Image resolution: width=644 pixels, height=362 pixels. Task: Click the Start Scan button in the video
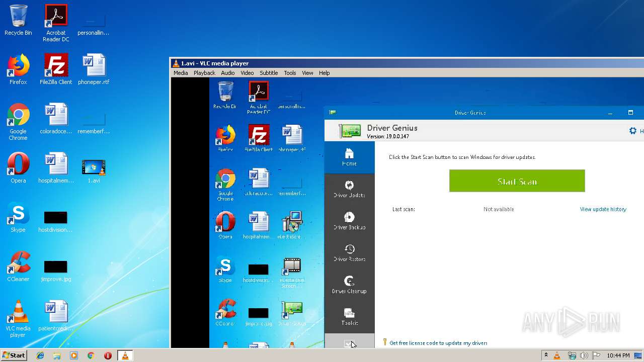coord(517,181)
